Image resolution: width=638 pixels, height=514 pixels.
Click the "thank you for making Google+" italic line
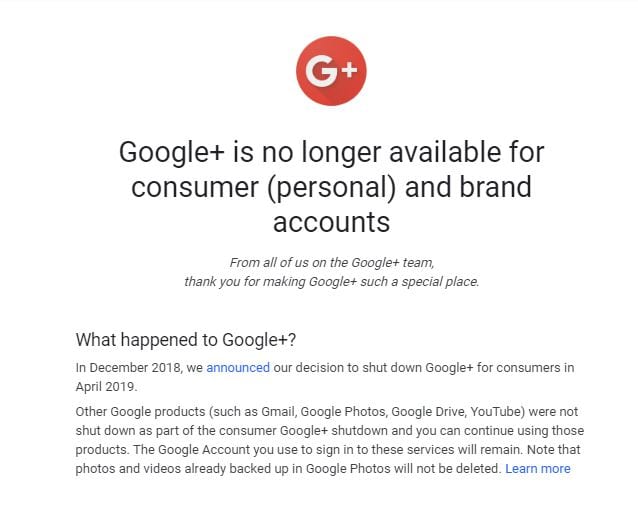point(332,282)
